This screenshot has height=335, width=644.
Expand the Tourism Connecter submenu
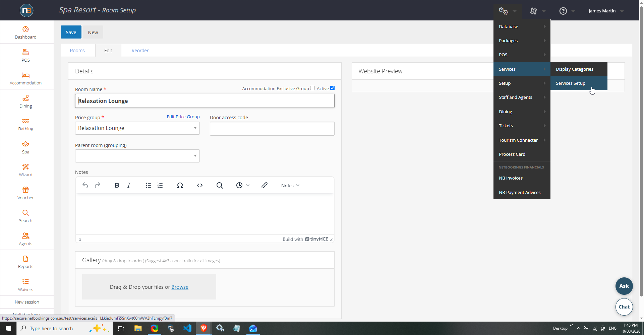point(522,140)
